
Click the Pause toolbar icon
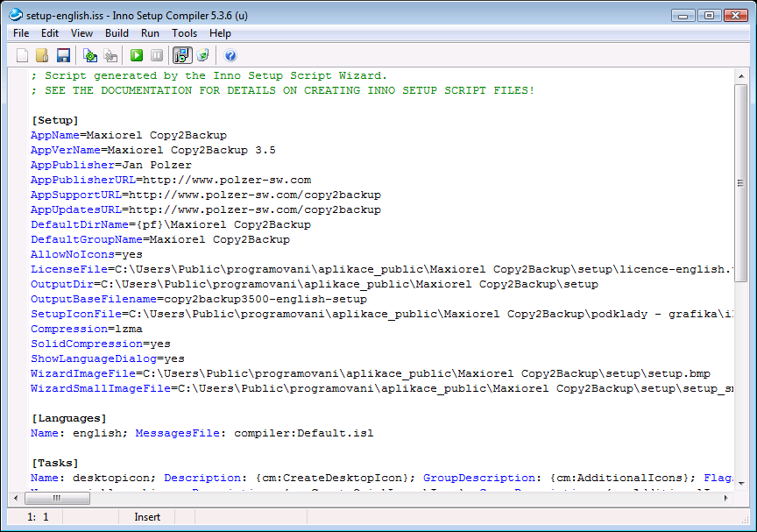[x=157, y=55]
